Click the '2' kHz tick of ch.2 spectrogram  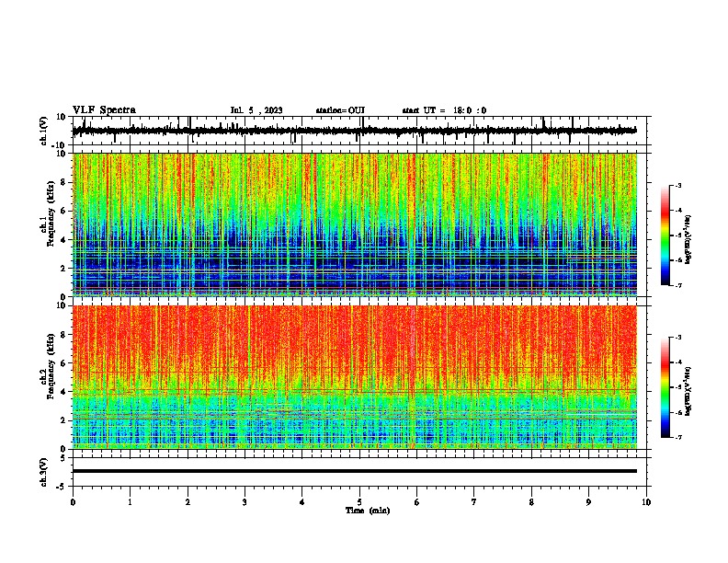pyautogui.click(x=63, y=420)
